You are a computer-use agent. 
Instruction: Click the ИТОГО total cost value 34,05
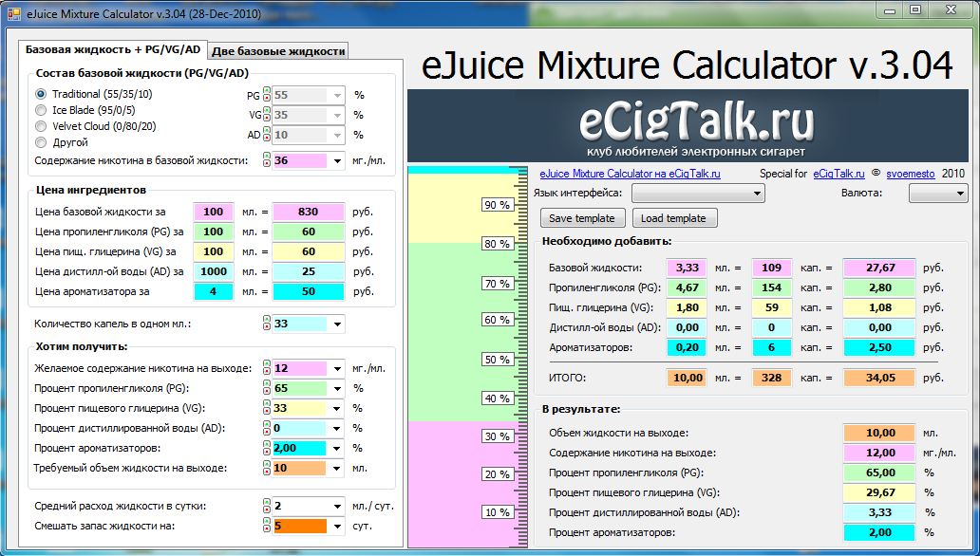pos(880,378)
